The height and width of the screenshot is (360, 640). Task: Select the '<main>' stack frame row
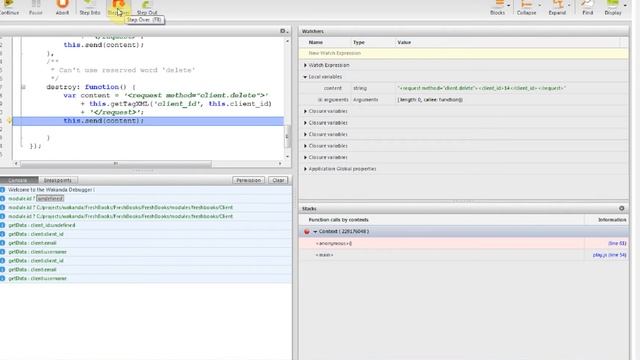[x=463, y=255]
